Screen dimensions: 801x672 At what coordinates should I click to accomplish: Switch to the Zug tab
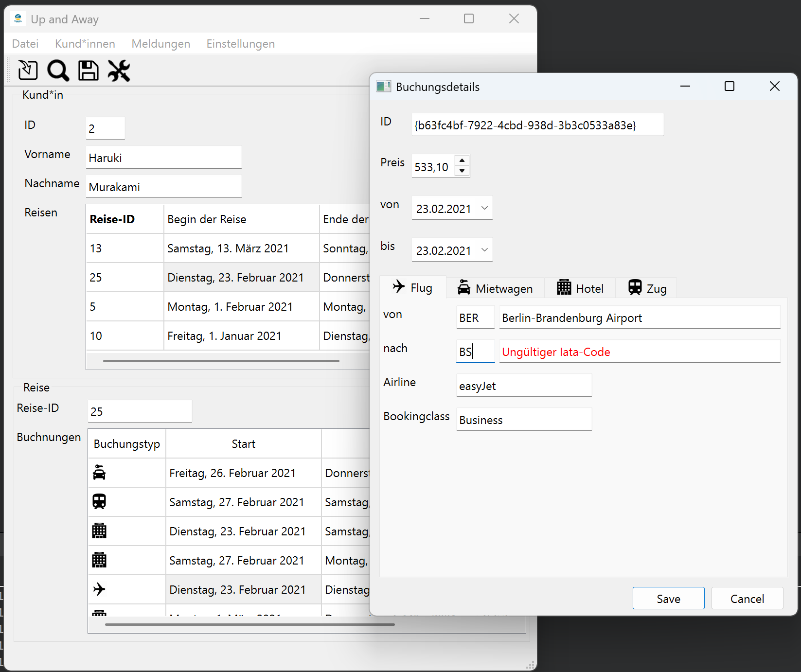(647, 288)
